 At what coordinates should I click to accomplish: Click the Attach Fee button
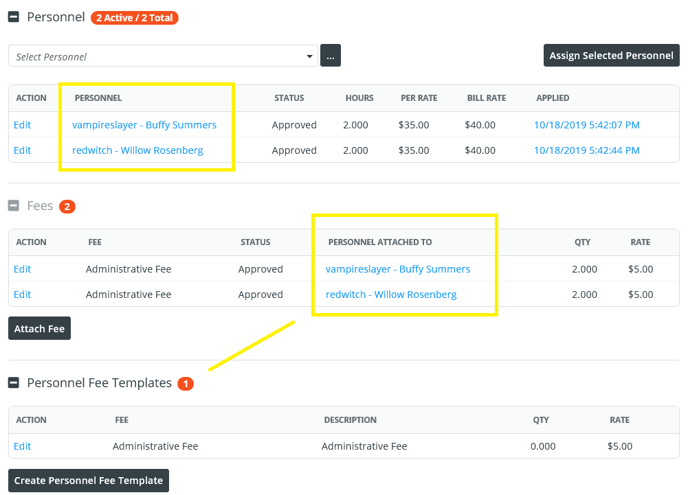(39, 328)
